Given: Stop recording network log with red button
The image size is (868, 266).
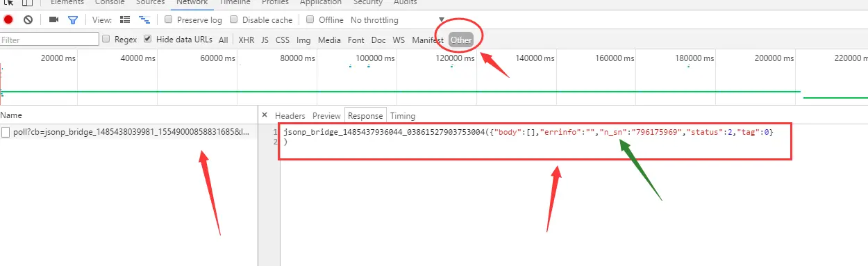Looking at the screenshot, I should tap(8, 20).
